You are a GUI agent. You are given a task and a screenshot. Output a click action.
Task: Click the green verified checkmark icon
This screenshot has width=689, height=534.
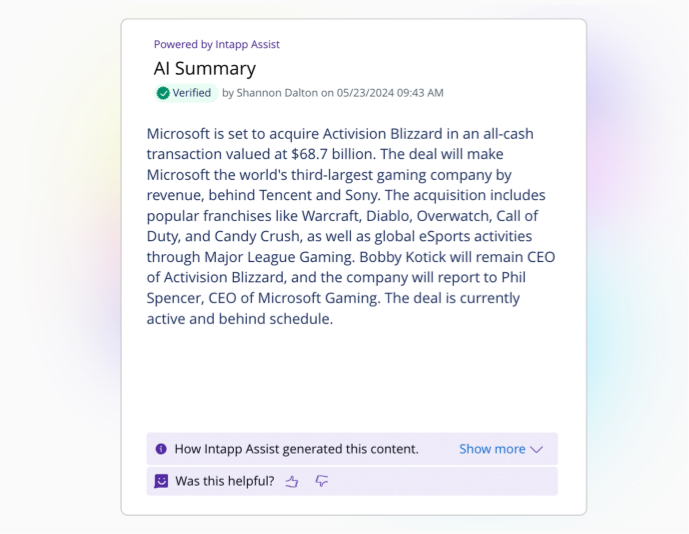tap(163, 93)
